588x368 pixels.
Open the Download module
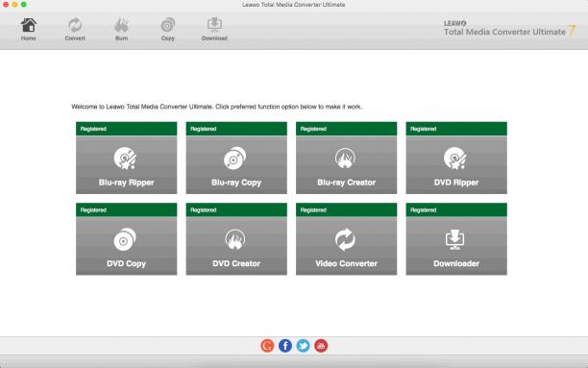[214, 29]
